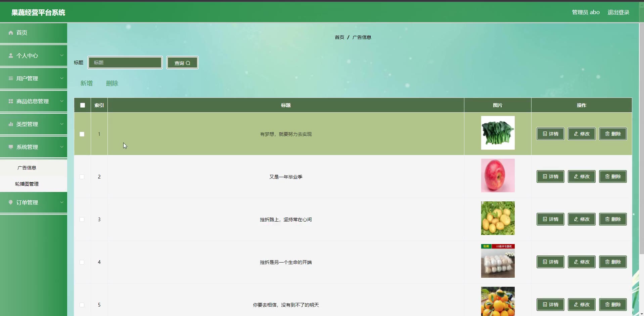Open the green vegetable thumbnail in row 1
Image resolution: width=644 pixels, height=316 pixels.
point(498,133)
